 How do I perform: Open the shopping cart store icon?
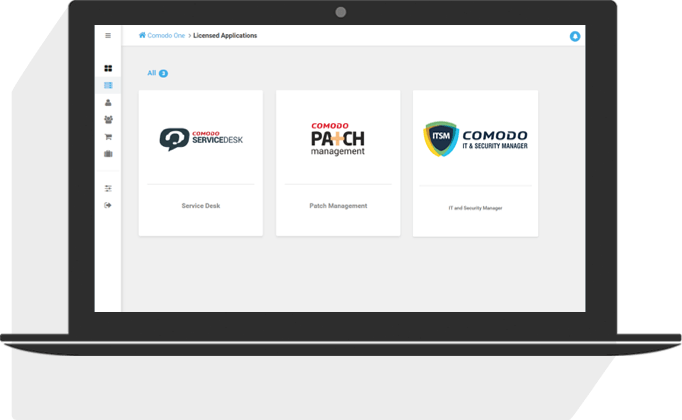click(108, 137)
